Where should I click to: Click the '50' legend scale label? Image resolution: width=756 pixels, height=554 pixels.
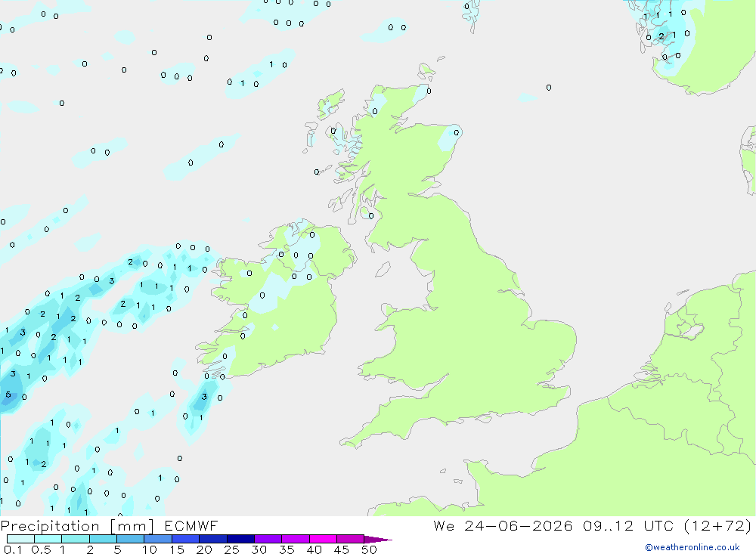coord(369,549)
